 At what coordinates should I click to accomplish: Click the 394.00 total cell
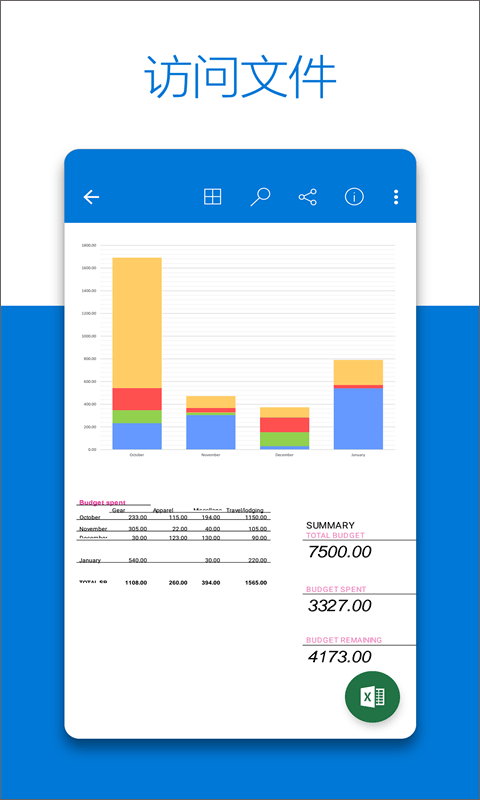tap(210, 583)
